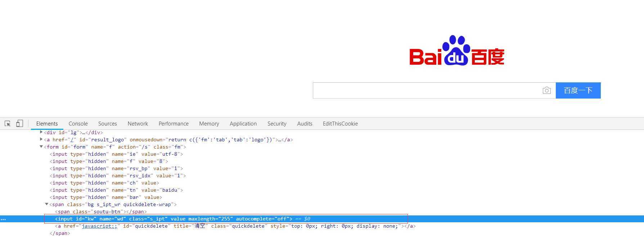Click the camera image-search icon
The height and width of the screenshot is (237, 644).
point(546,91)
